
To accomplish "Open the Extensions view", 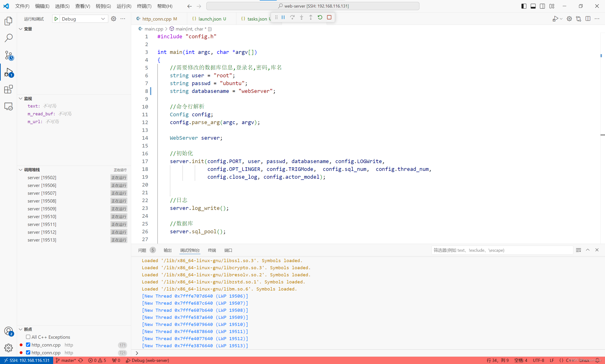I will coord(8,89).
